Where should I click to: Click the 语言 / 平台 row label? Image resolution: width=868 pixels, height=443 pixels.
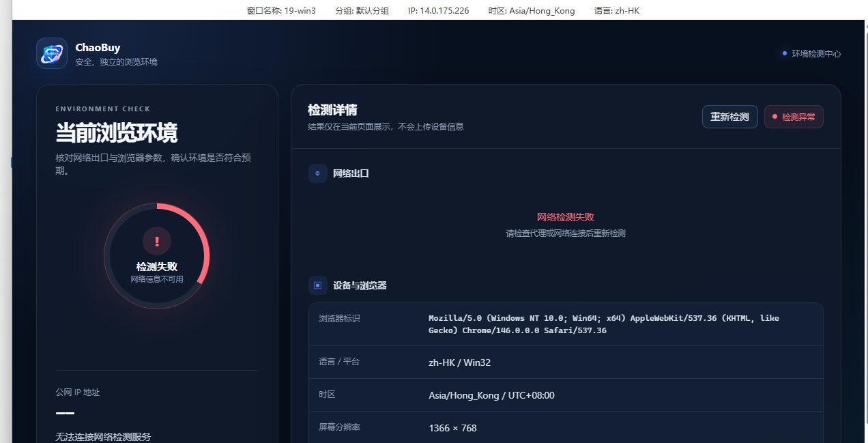(x=339, y=362)
